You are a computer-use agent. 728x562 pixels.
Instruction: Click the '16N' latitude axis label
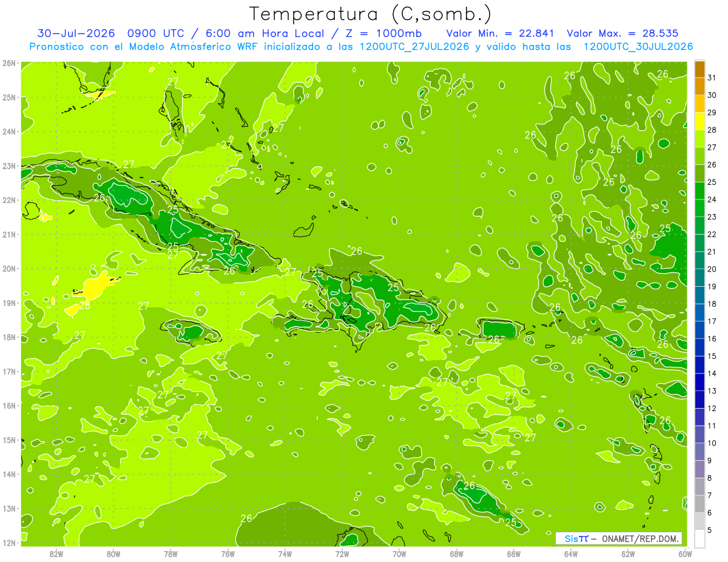(x=8, y=406)
